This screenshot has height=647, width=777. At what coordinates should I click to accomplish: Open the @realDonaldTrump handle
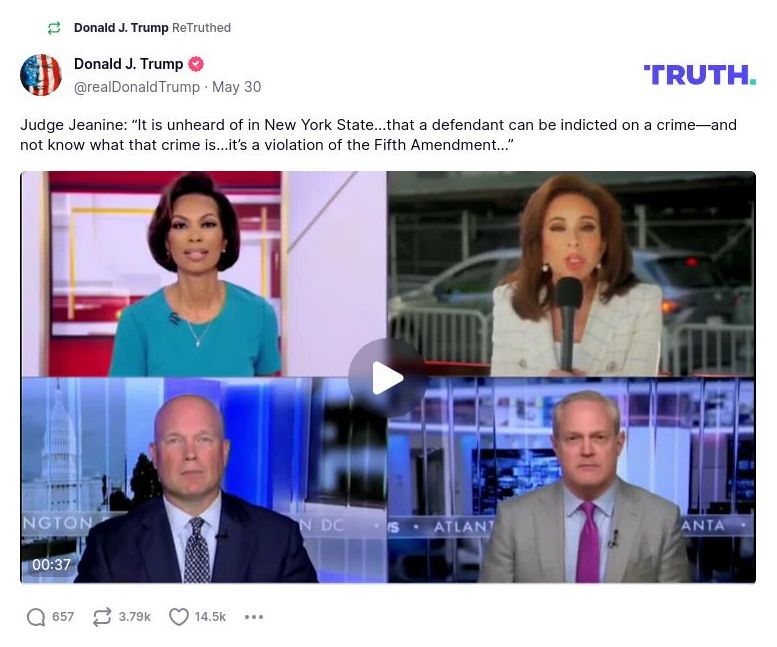coord(137,87)
